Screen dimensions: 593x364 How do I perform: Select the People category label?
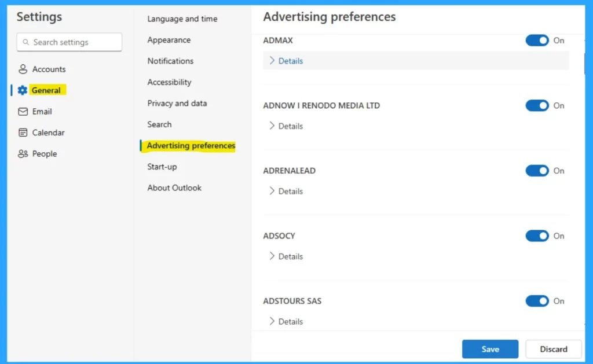click(45, 153)
